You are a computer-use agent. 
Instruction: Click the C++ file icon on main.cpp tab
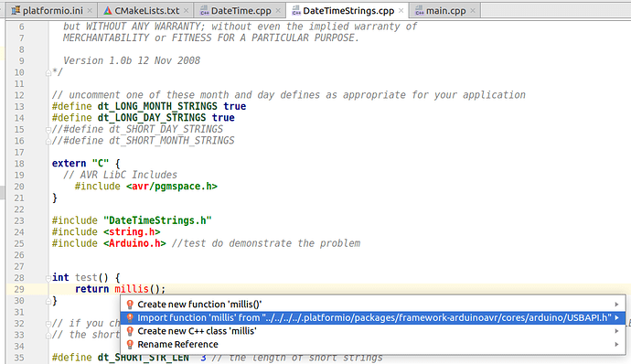point(420,11)
